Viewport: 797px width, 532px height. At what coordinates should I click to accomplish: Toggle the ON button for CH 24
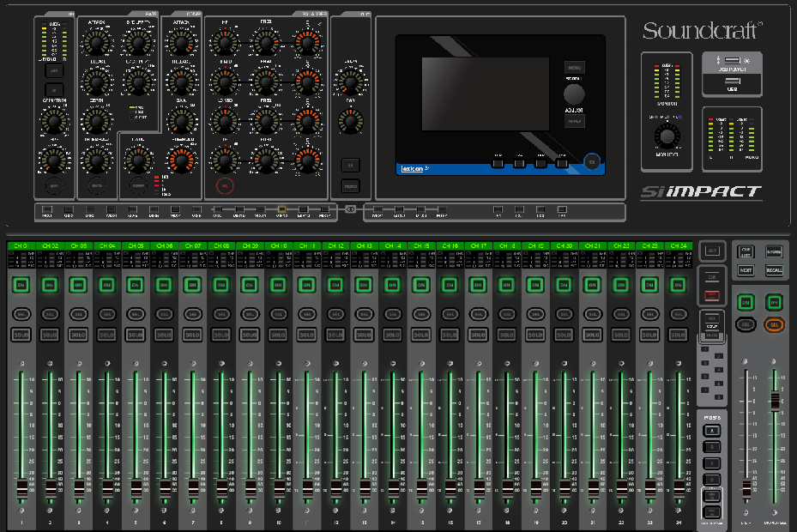[678, 285]
